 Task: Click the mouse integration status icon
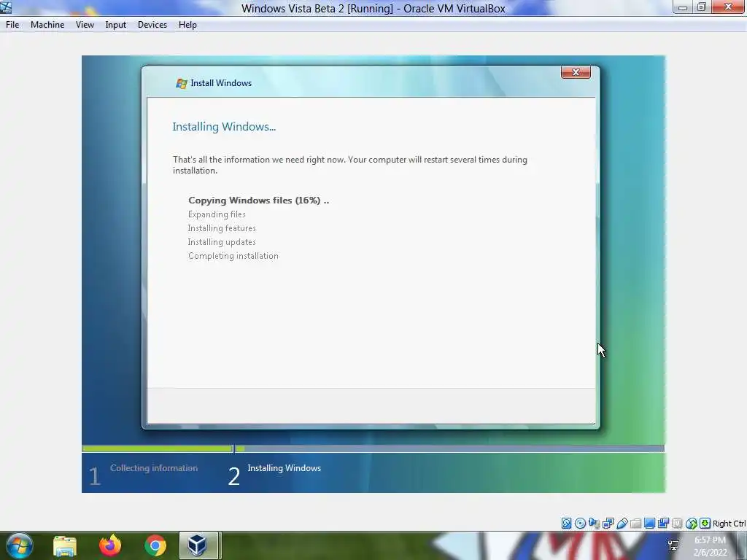click(x=692, y=524)
